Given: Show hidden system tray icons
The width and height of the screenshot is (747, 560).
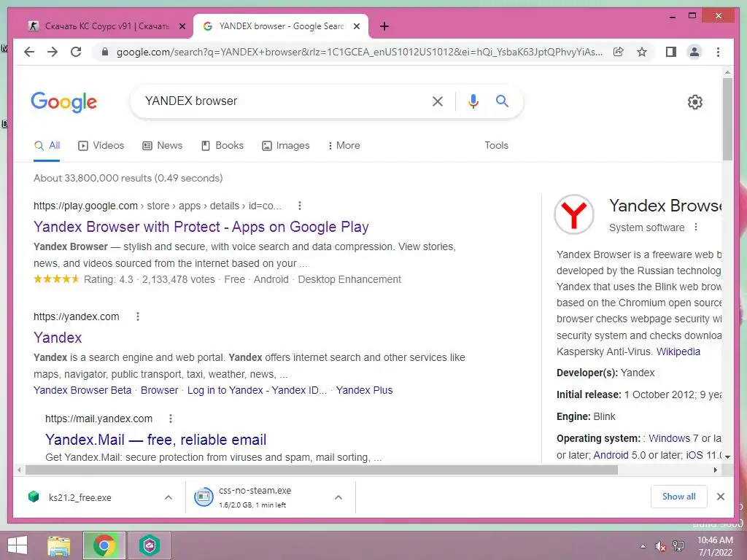Looking at the screenshot, I should pos(643,546).
